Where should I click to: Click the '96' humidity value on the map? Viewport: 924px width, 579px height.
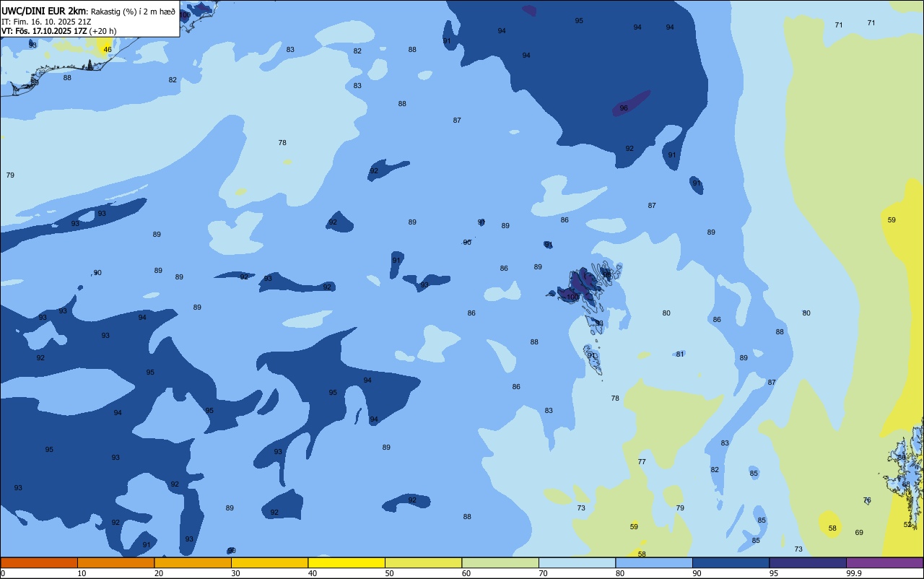pyautogui.click(x=624, y=108)
